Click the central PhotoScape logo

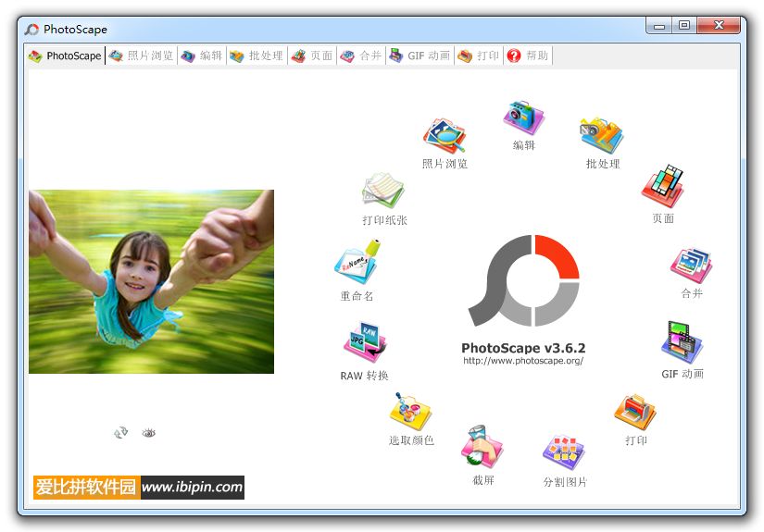coord(524,281)
